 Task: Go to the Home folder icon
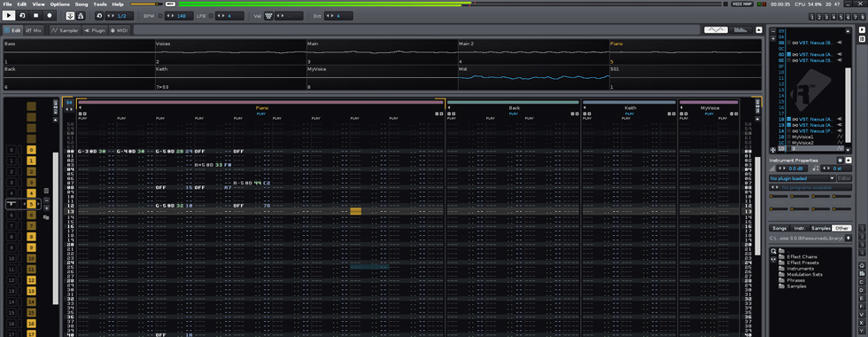click(x=861, y=265)
